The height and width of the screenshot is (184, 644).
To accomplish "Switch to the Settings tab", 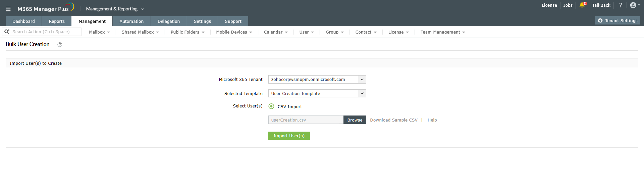I will click(x=202, y=21).
